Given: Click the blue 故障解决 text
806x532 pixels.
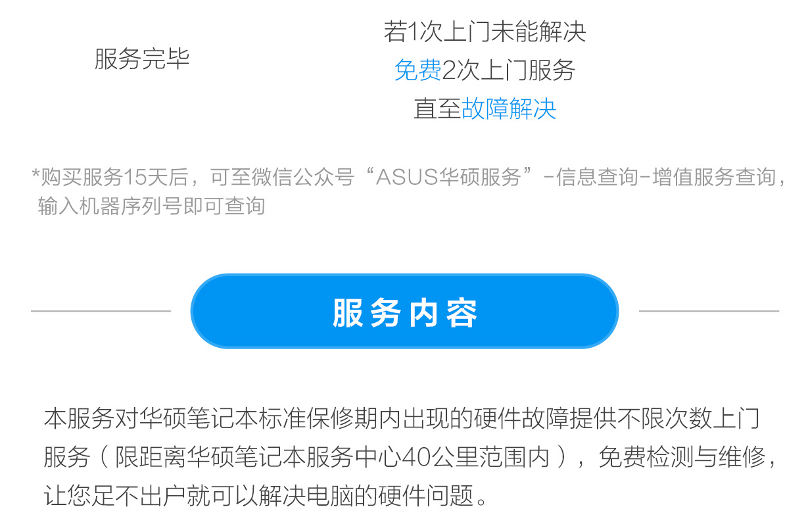Looking at the screenshot, I should pyautogui.click(x=510, y=109).
